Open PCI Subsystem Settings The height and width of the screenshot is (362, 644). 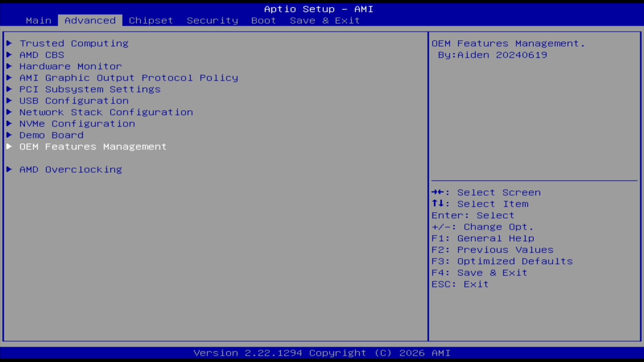point(90,89)
